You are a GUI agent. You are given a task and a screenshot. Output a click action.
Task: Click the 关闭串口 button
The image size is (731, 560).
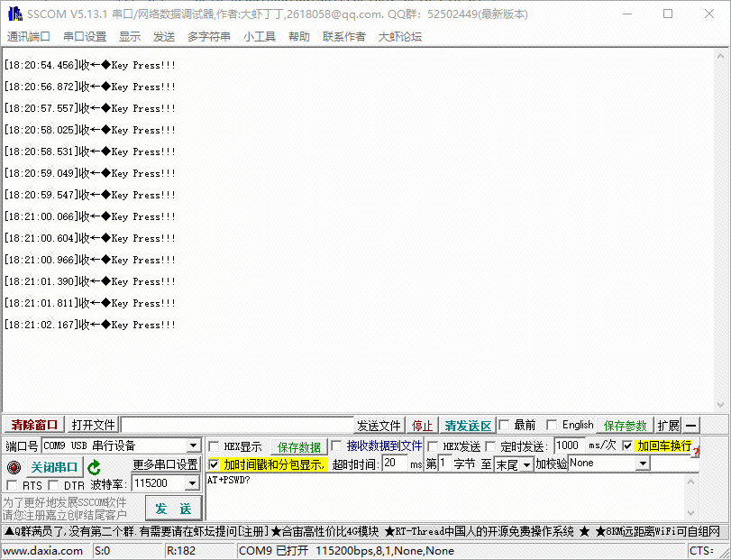click(55, 467)
